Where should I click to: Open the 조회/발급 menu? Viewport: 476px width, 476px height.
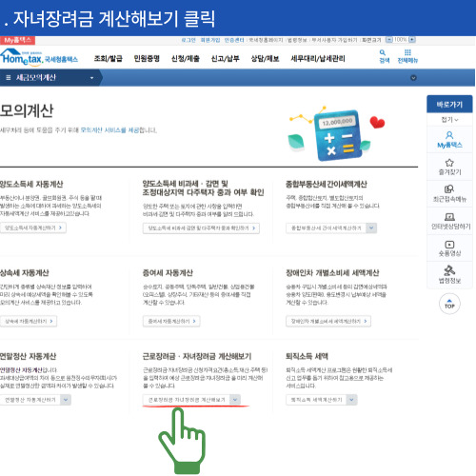tap(108, 58)
